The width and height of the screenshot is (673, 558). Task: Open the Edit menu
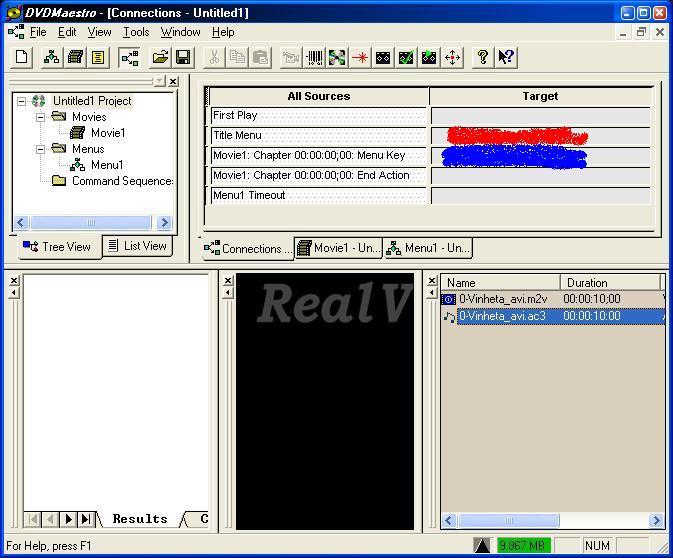point(67,32)
